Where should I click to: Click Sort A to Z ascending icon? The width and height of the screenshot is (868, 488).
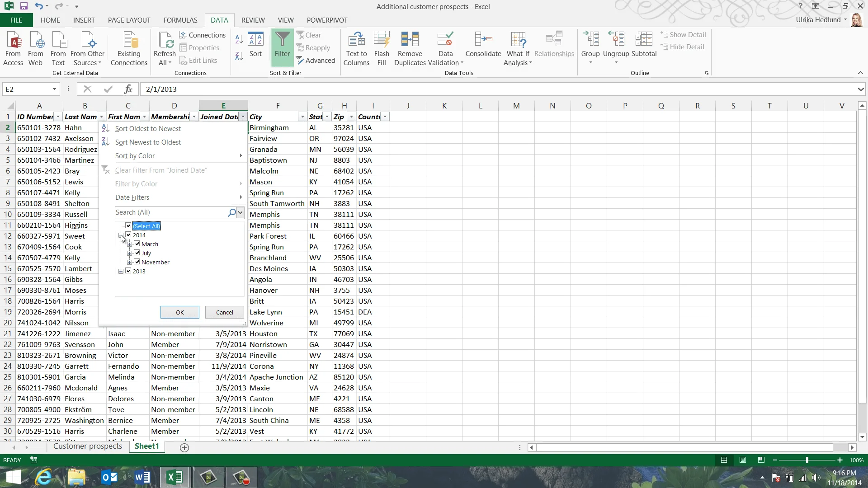239,40
